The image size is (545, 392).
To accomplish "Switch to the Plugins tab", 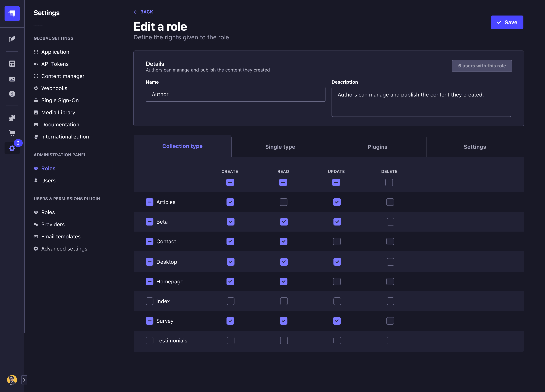I will [377, 147].
